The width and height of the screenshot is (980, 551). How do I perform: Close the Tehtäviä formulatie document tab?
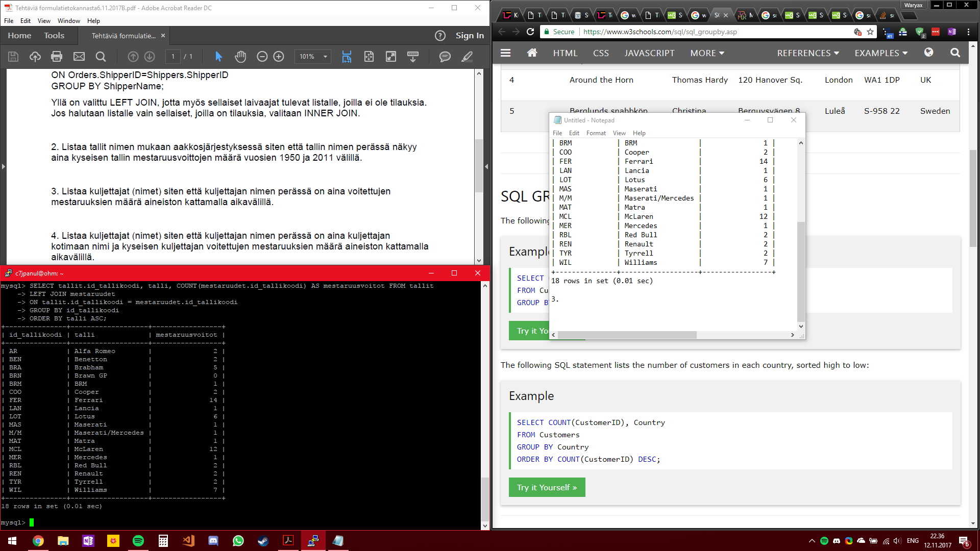(163, 36)
